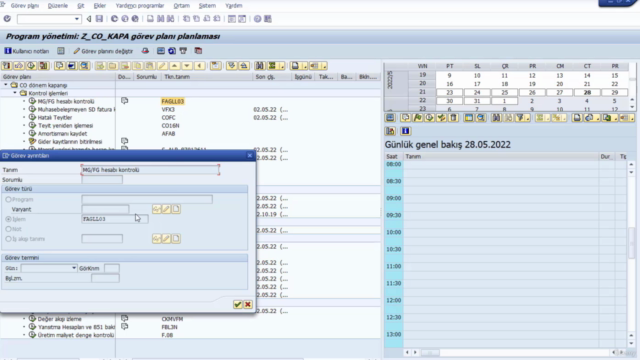Screen dimensions: 640x360
Task: Click Find binoculars icon in calendar toolbar
Action: (496, 118)
